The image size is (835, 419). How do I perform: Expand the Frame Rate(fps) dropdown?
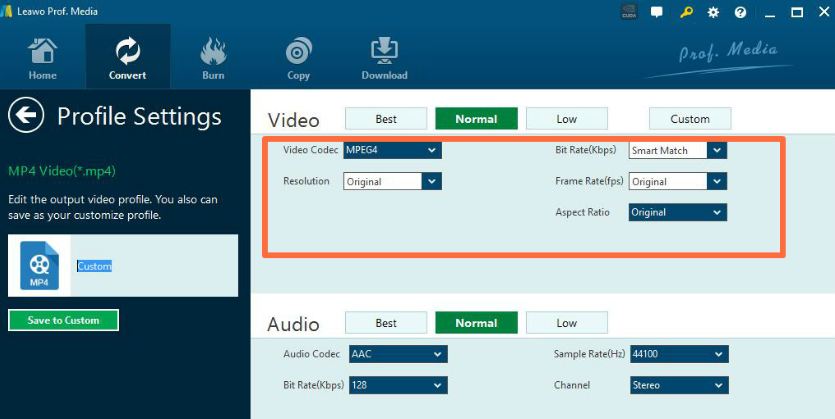[x=678, y=182]
